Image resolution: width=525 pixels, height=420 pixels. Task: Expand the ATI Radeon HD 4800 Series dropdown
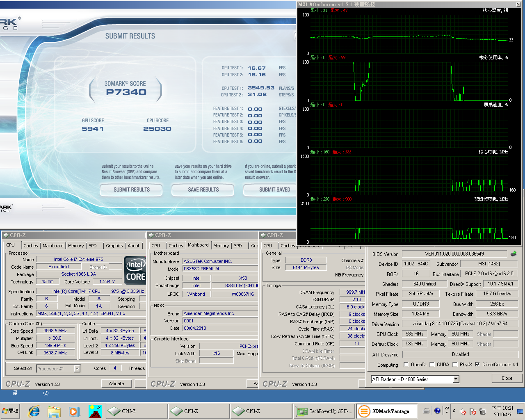456,379
